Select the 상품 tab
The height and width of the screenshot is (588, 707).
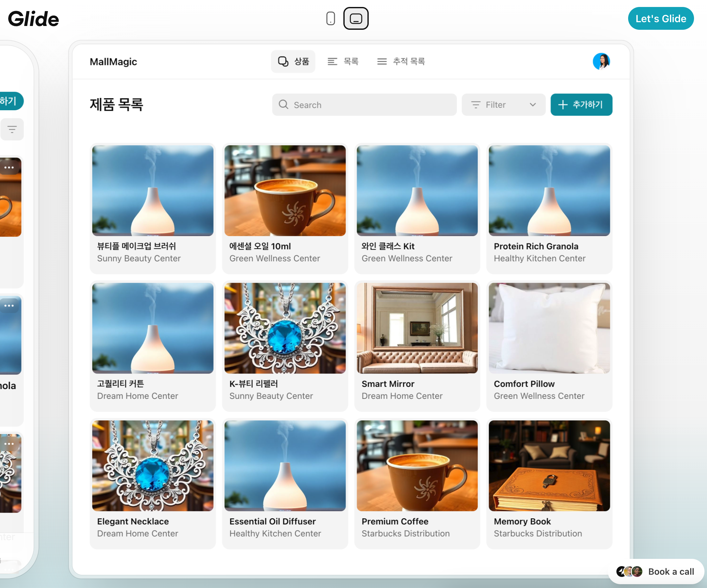pyautogui.click(x=293, y=61)
